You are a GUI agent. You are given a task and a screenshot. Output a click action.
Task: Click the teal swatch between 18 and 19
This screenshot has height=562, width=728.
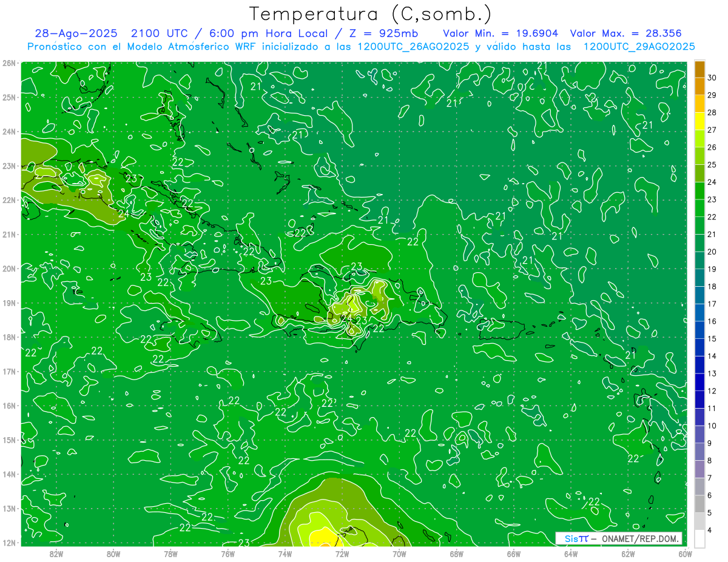(699, 278)
